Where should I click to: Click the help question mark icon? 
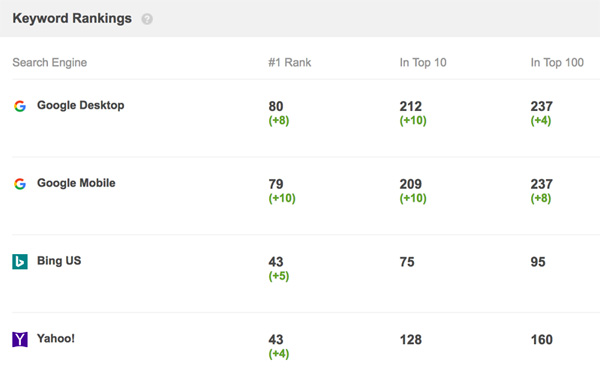click(147, 19)
